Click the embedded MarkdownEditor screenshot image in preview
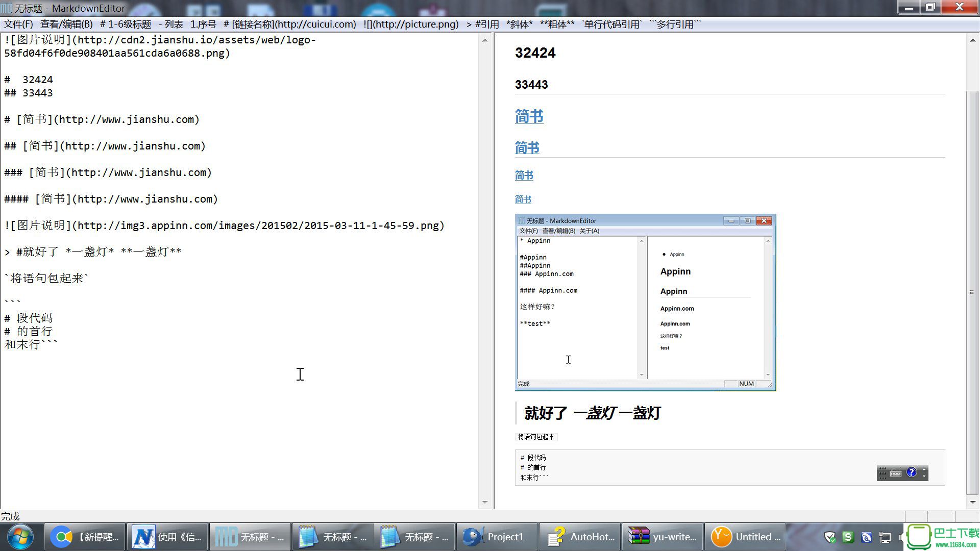The image size is (980, 551). pos(645,303)
